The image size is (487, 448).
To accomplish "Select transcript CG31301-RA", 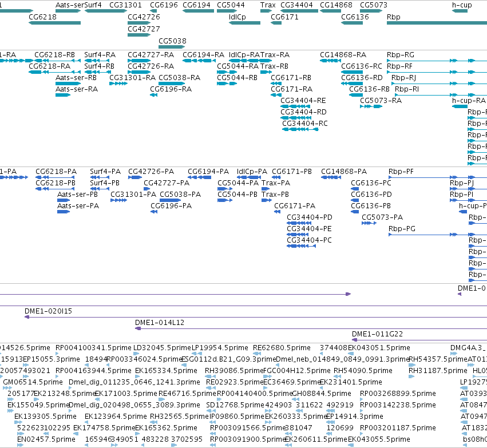I will pyautogui.click(x=118, y=84).
